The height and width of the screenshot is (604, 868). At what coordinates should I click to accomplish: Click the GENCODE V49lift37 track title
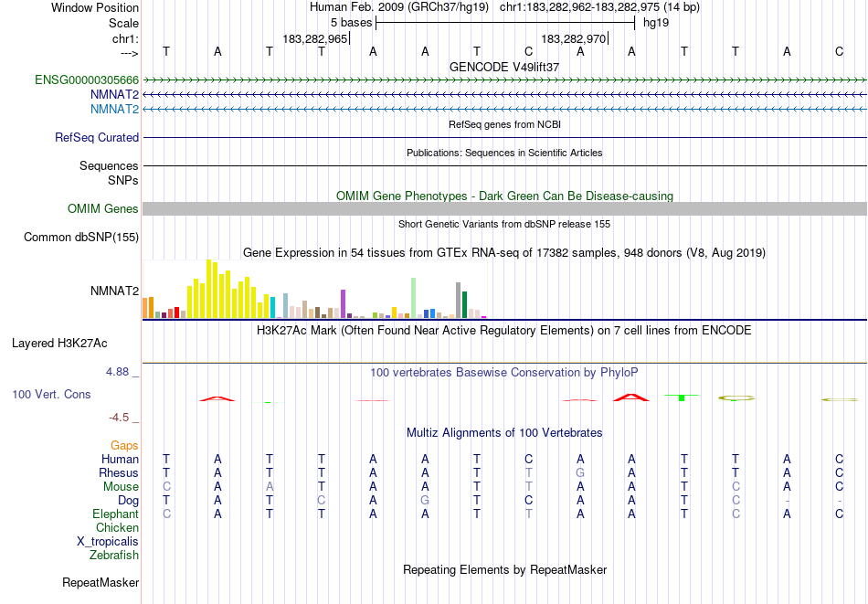(504, 67)
